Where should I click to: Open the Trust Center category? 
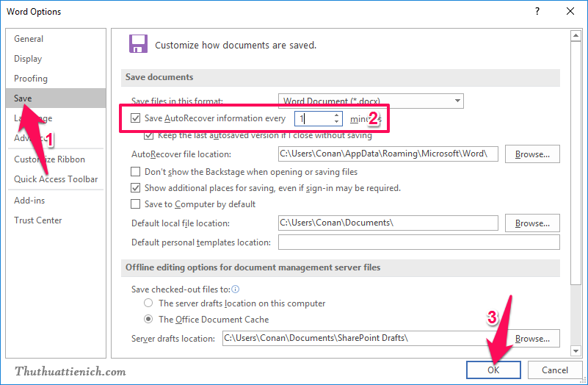(38, 220)
